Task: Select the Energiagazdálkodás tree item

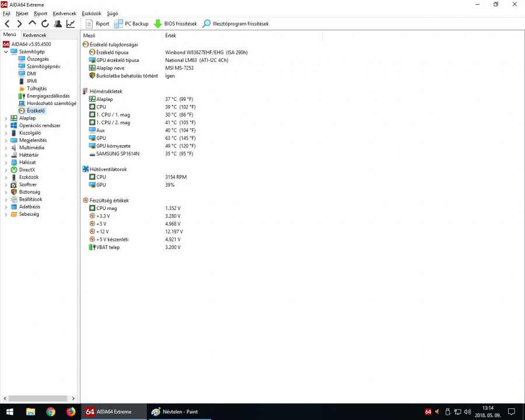Action: [x=44, y=96]
